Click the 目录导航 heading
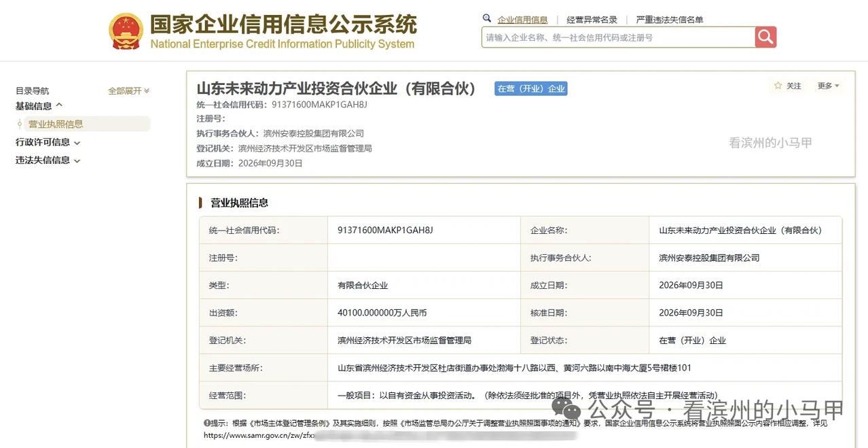This screenshot has height=448, width=868. pyautogui.click(x=32, y=90)
